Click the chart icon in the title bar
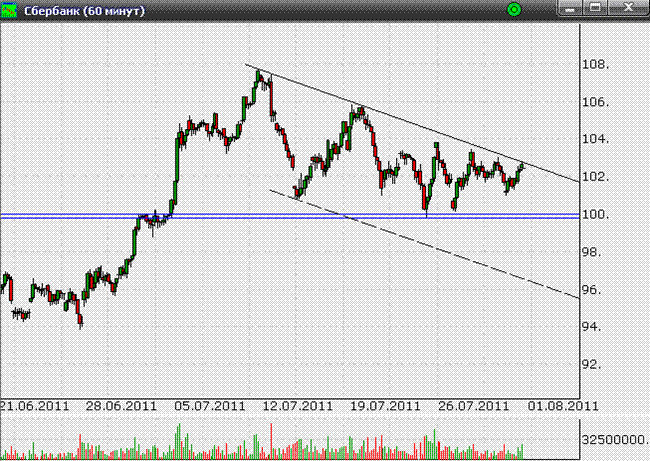The height and width of the screenshot is (461, 650). tap(8, 10)
